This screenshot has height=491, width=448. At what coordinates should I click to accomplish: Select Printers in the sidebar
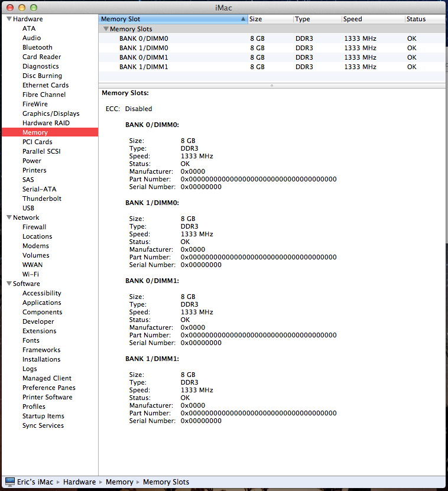pyautogui.click(x=34, y=170)
